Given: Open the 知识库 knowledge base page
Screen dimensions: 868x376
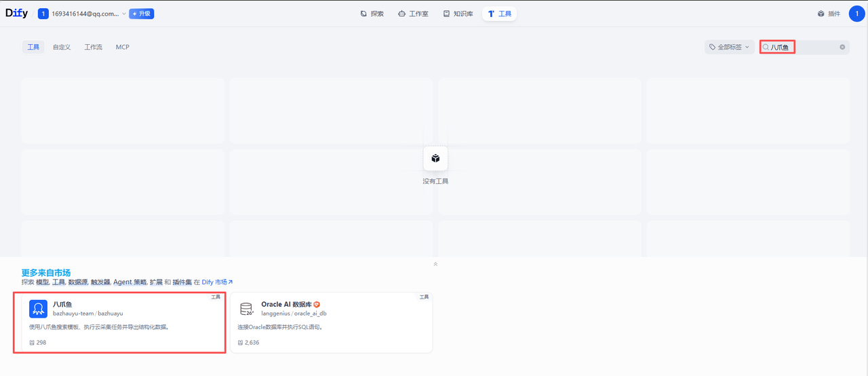Looking at the screenshot, I should point(458,14).
